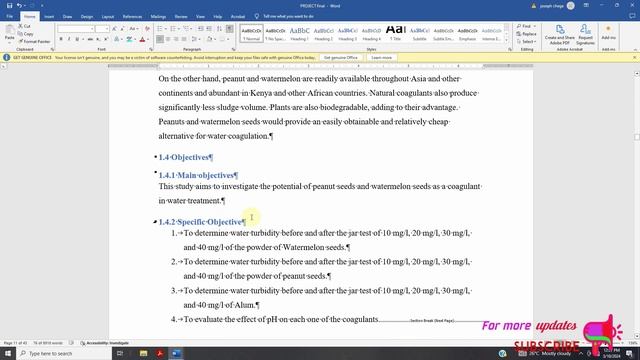
Task: Apply the Heading 1 style
Action: pos(299,33)
